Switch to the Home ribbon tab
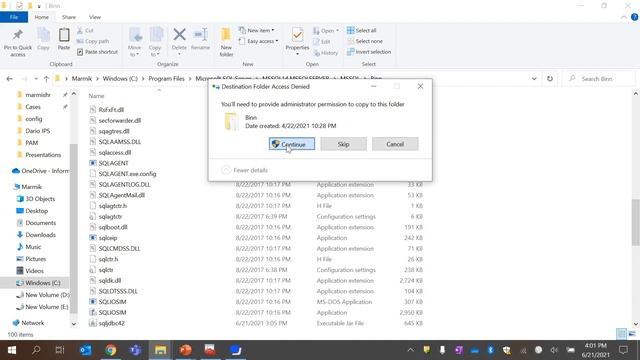The width and height of the screenshot is (640, 360). click(x=42, y=17)
